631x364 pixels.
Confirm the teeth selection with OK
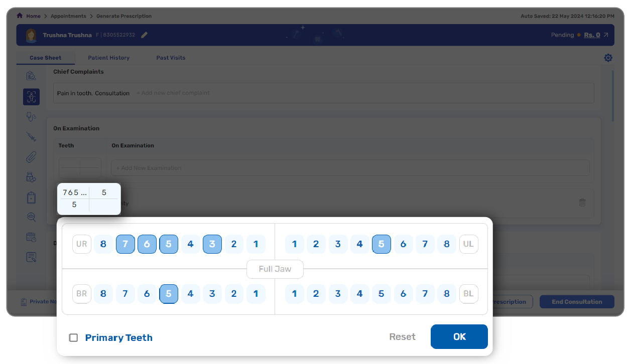pos(459,337)
